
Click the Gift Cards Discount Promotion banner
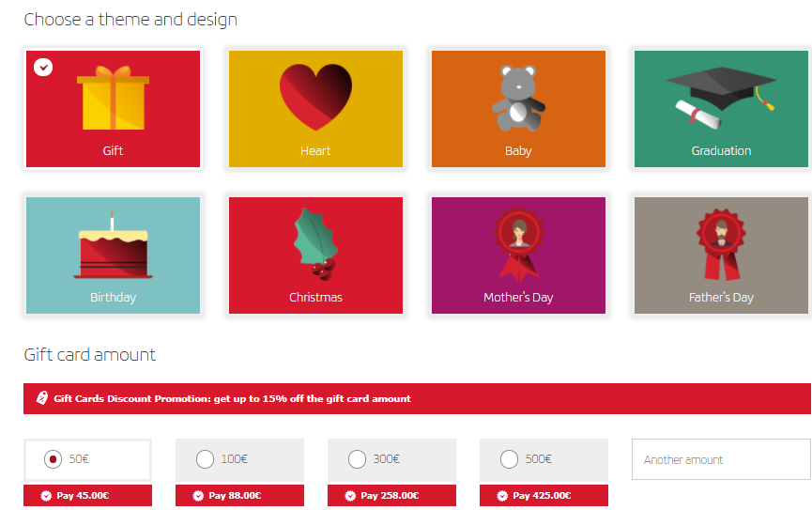pyautogui.click(x=417, y=398)
